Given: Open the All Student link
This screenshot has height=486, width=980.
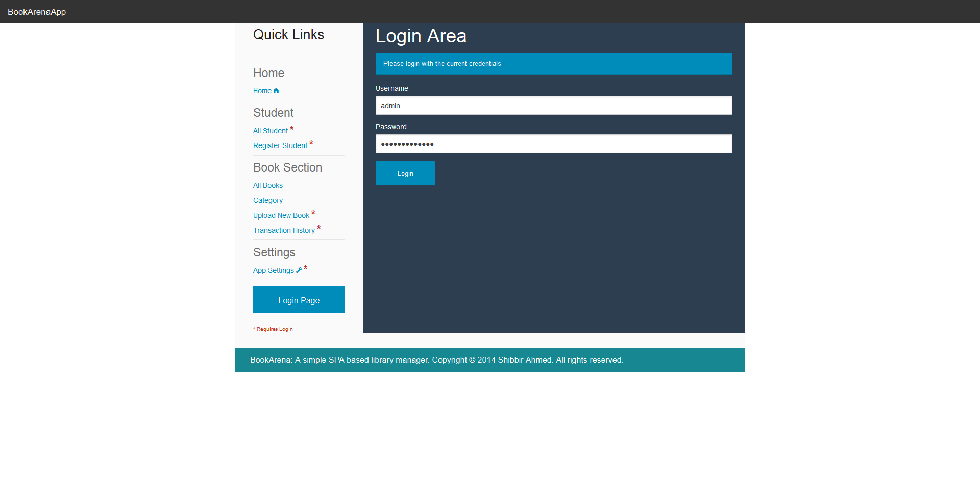Looking at the screenshot, I should (270, 131).
